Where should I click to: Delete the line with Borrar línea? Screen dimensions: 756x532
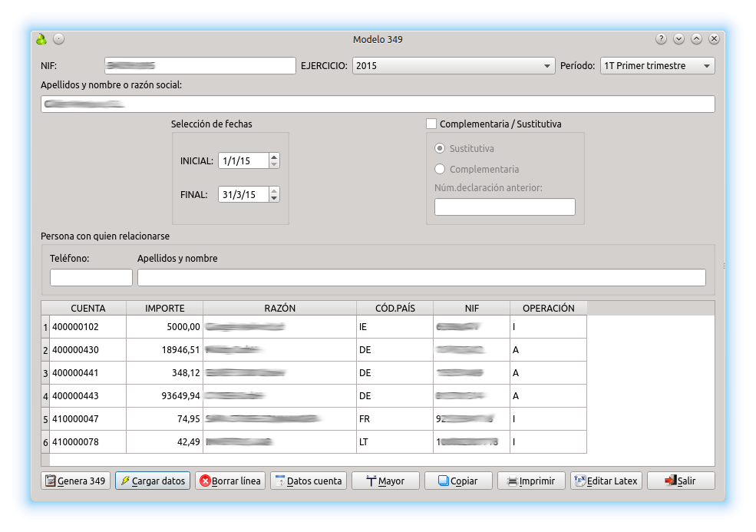click(x=230, y=481)
